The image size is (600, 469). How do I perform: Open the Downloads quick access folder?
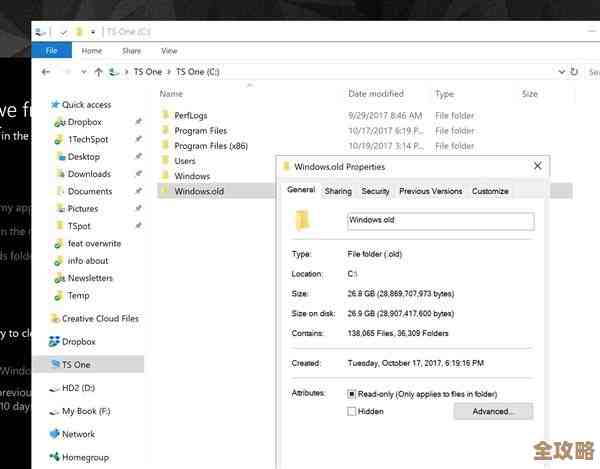[x=89, y=174]
